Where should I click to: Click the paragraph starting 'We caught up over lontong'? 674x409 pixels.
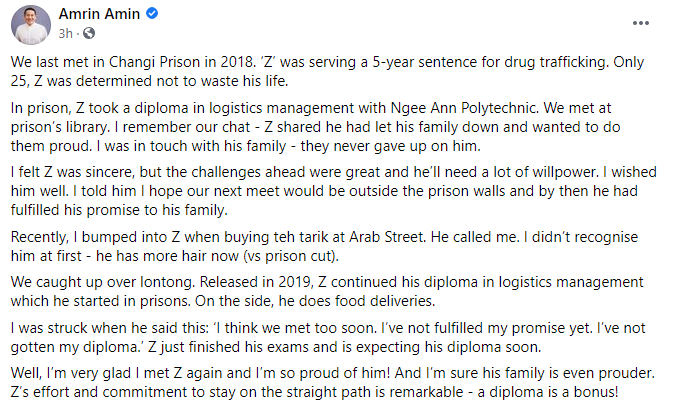(330, 302)
